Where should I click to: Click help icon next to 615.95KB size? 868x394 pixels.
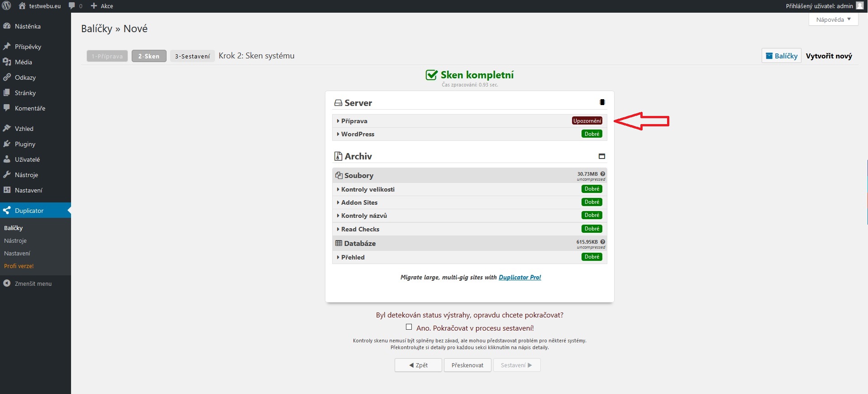pos(603,242)
